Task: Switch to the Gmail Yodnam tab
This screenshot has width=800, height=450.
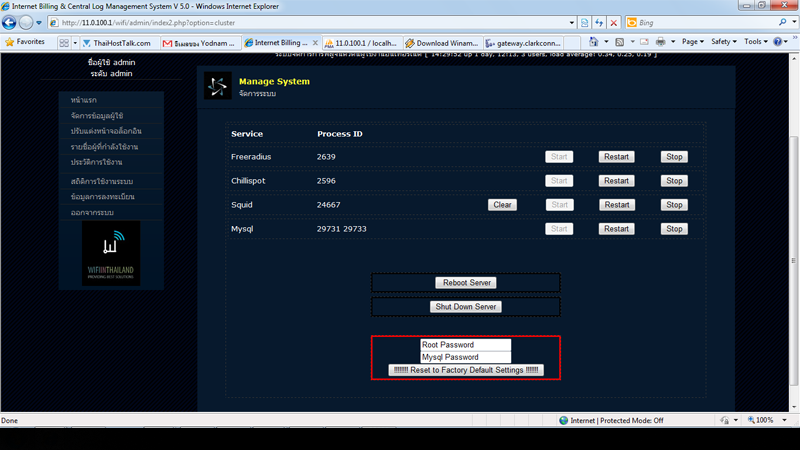Action: click(x=200, y=43)
